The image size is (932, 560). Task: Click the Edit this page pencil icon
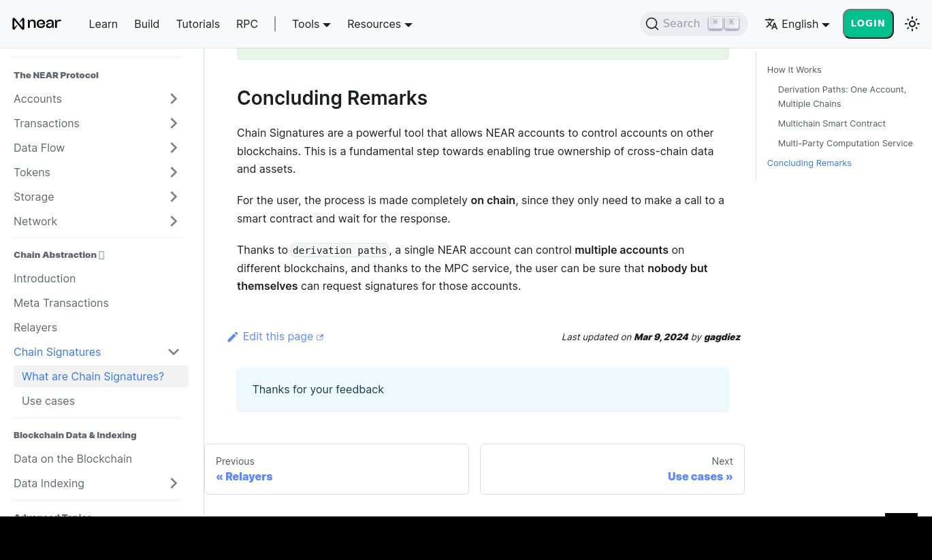pos(233,336)
